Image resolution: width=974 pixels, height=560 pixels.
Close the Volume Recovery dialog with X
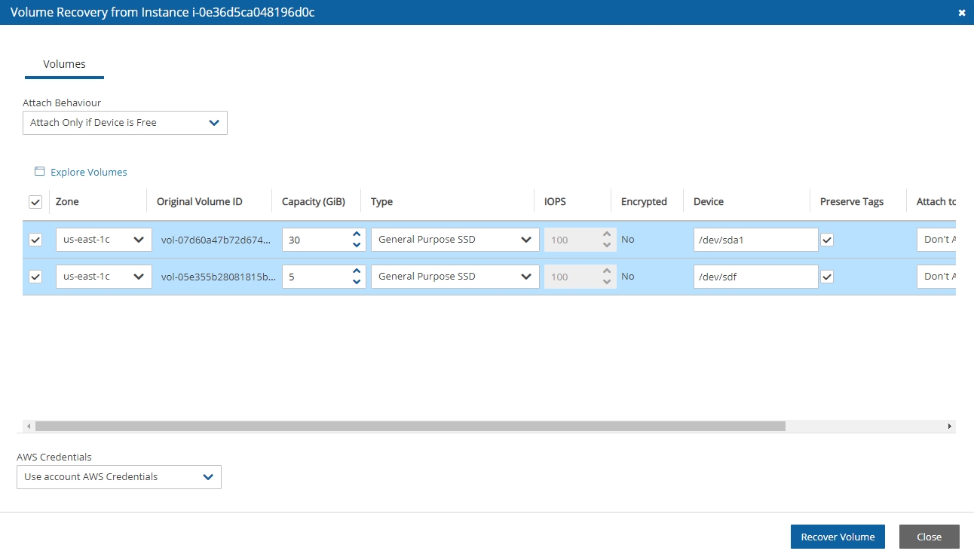(x=961, y=13)
